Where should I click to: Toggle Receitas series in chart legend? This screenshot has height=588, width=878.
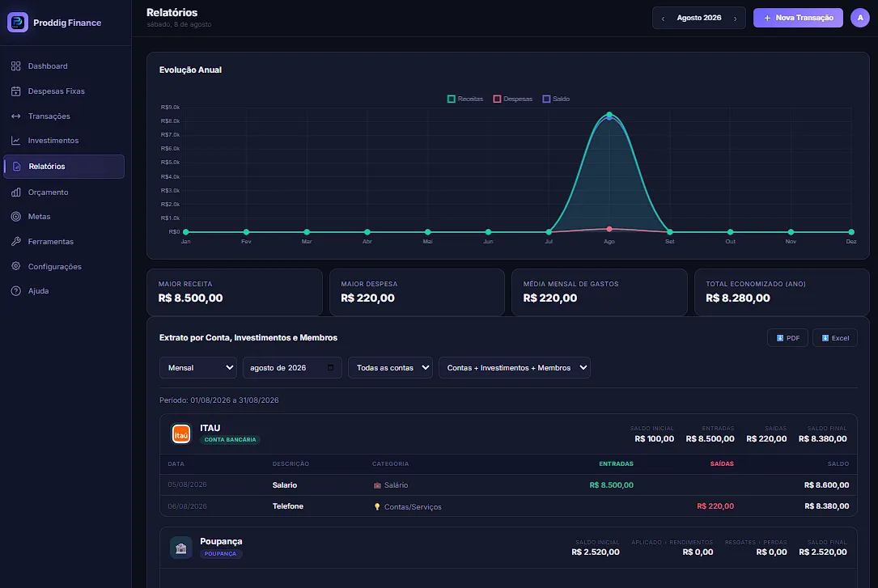click(464, 99)
